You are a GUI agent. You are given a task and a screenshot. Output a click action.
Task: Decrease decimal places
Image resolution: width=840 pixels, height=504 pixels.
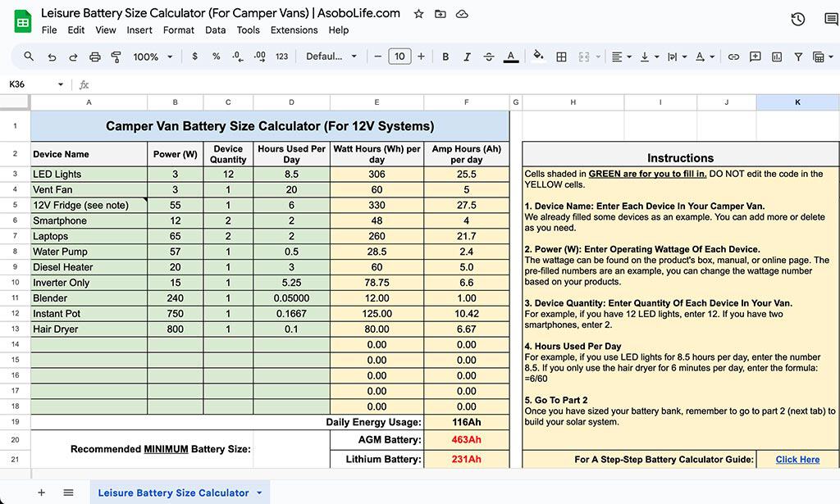pyautogui.click(x=238, y=57)
